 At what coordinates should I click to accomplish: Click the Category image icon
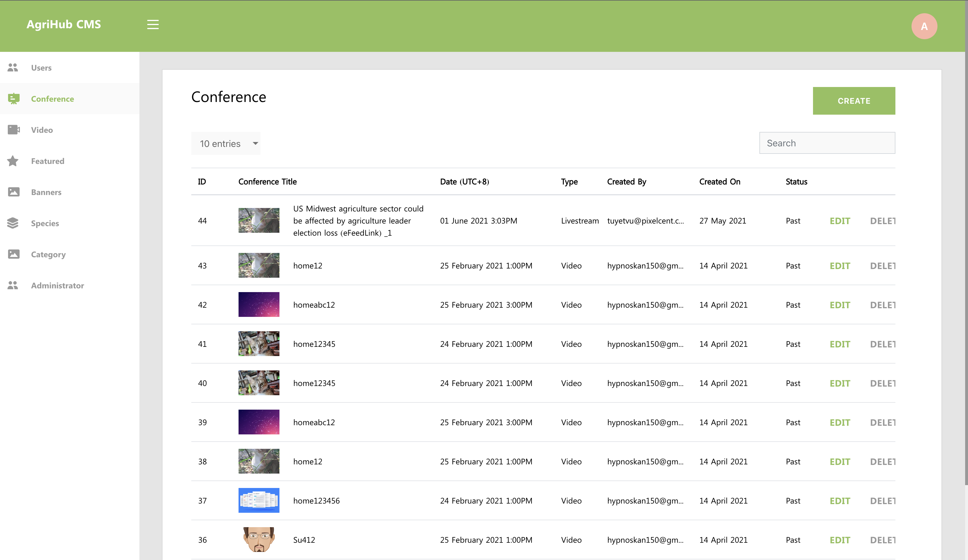tap(14, 254)
